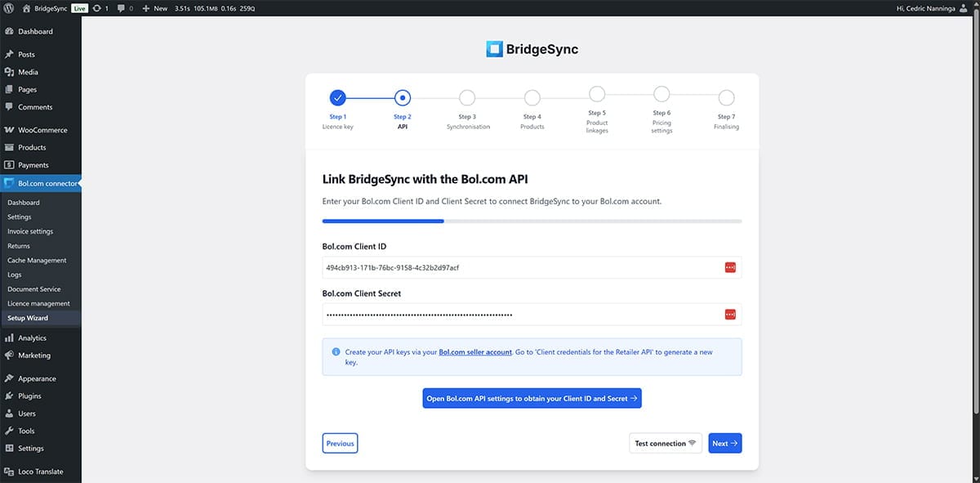Click the Test connection button
Viewport: 980px width, 483px height.
pos(663,443)
